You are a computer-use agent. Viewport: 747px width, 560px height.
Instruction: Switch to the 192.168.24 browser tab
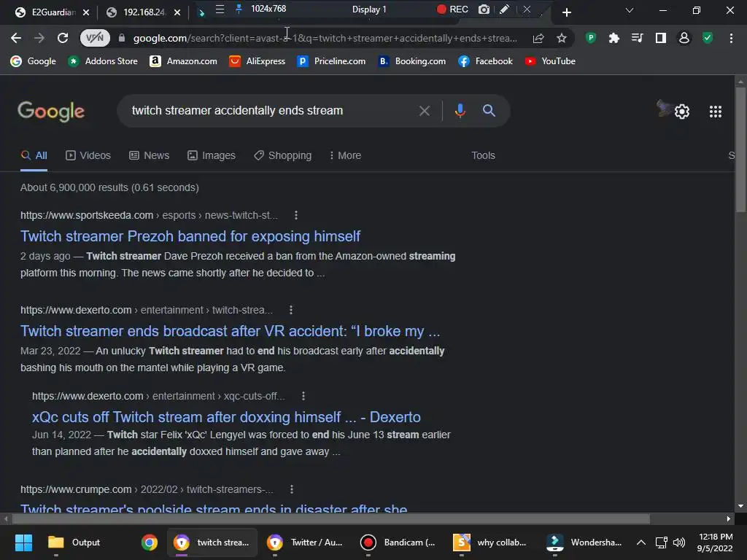click(x=137, y=12)
